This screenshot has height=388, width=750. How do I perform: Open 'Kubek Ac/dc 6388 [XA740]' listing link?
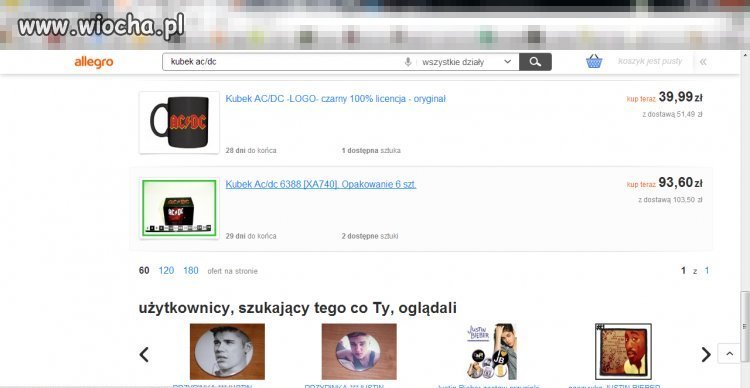coord(320,185)
